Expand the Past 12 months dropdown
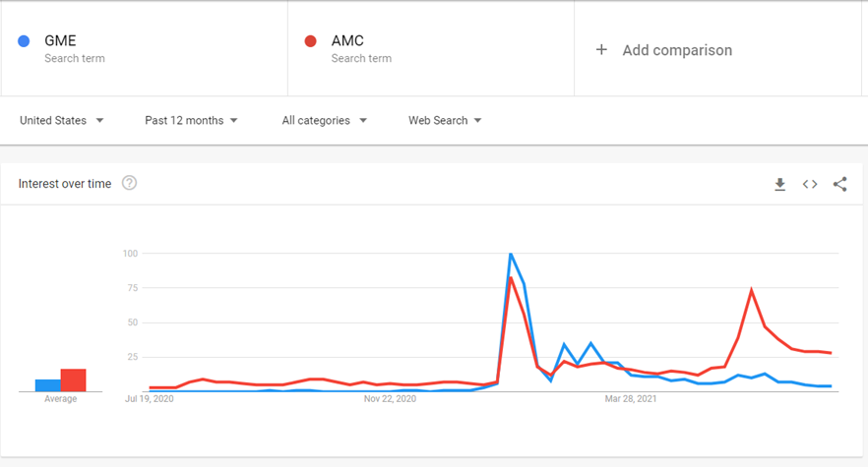 191,120
